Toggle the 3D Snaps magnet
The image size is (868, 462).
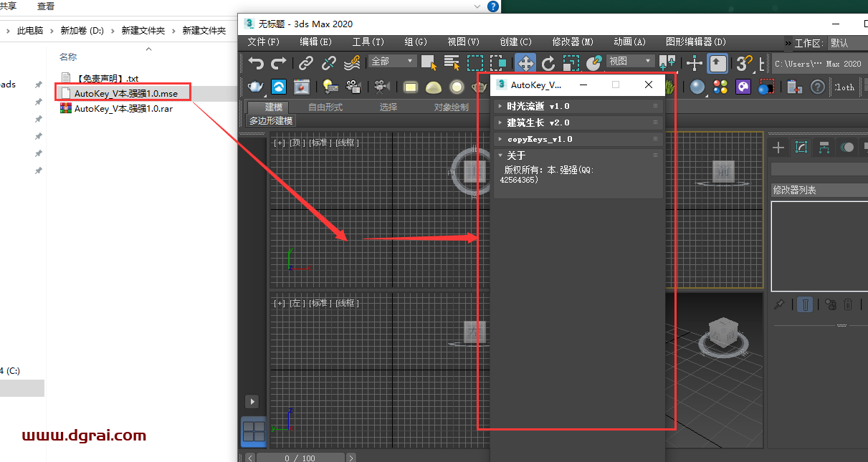745,64
